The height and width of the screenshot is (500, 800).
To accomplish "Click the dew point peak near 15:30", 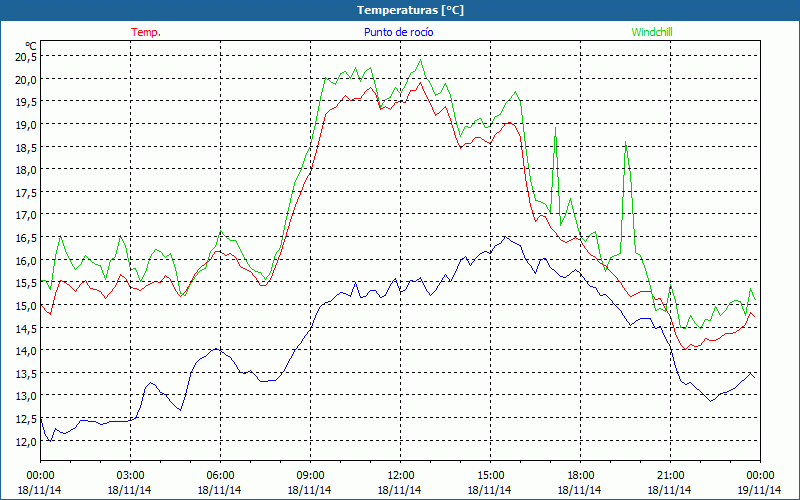I will (505, 237).
